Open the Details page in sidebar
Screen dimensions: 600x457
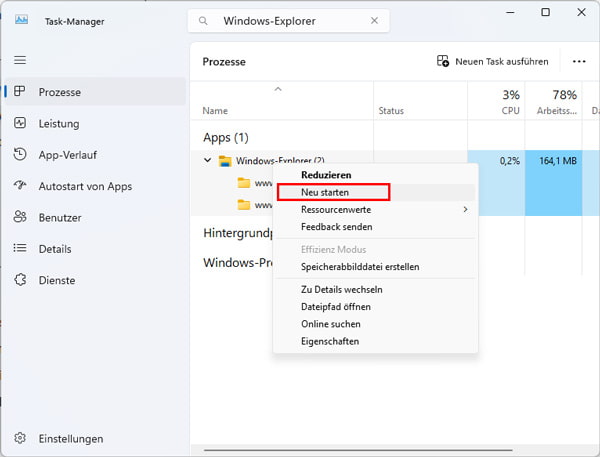coord(95,249)
